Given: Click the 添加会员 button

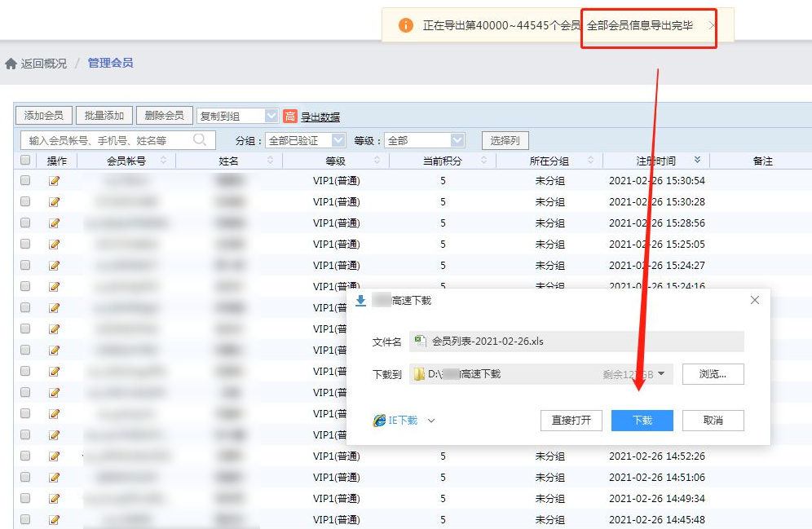Looking at the screenshot, I should [44, 116].
